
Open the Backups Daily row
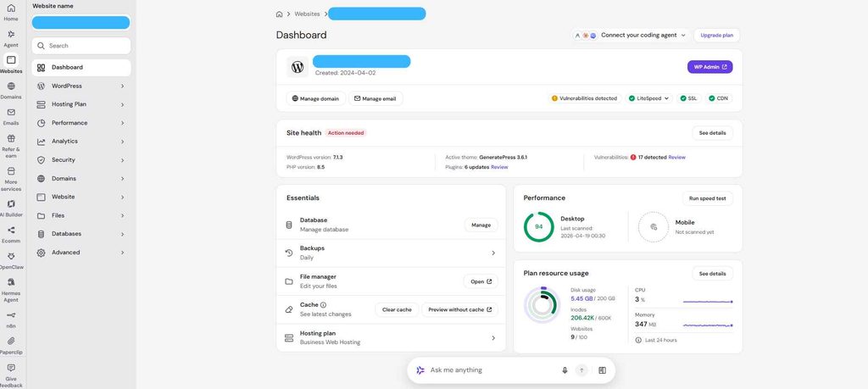pos(391,253)
